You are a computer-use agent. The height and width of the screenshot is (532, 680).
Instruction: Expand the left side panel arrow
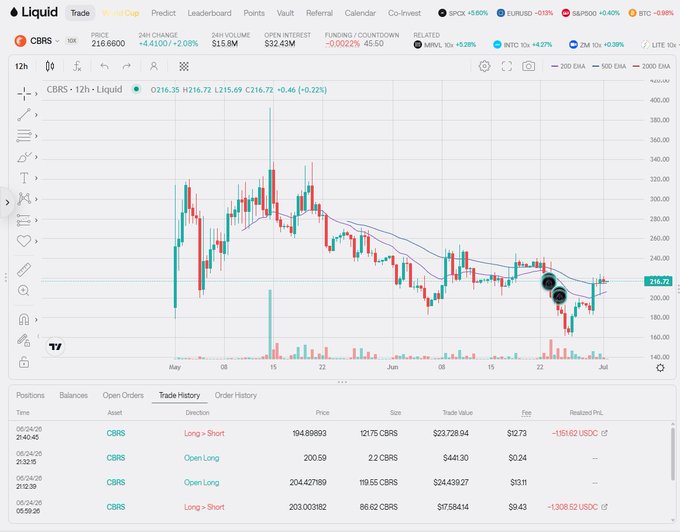click(7, 202)
